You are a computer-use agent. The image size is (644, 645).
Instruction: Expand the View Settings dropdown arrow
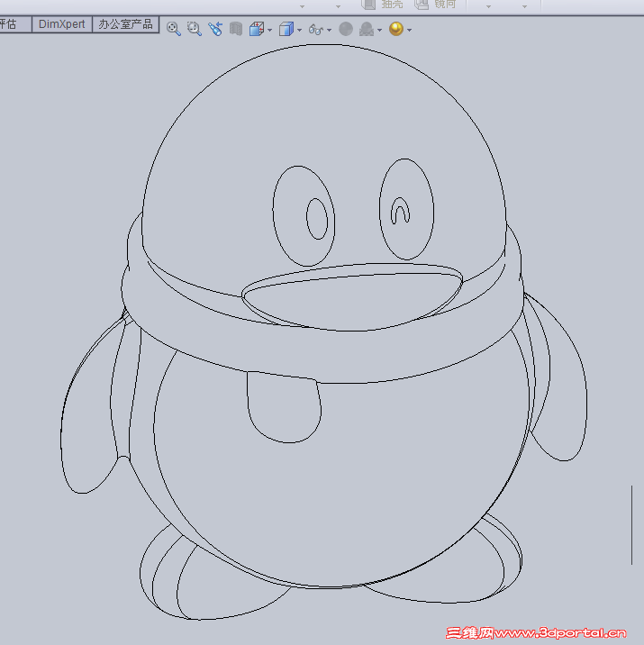pos(409,30)
